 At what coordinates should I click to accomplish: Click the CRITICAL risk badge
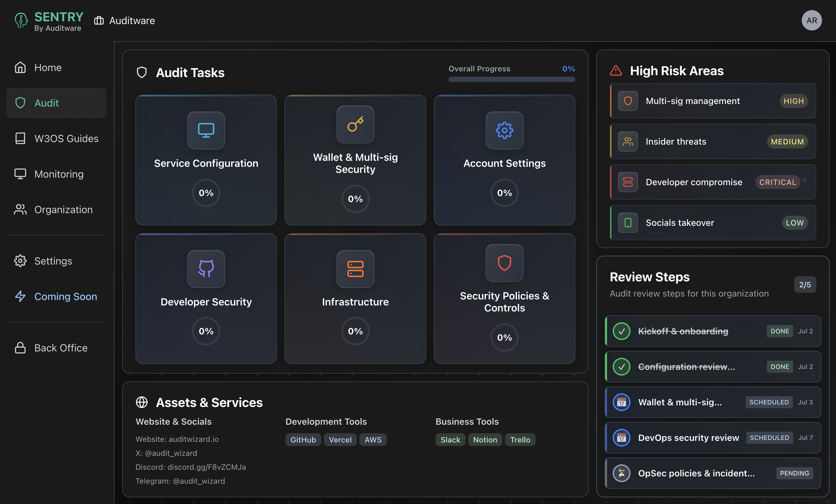click(x=777, y=182)
